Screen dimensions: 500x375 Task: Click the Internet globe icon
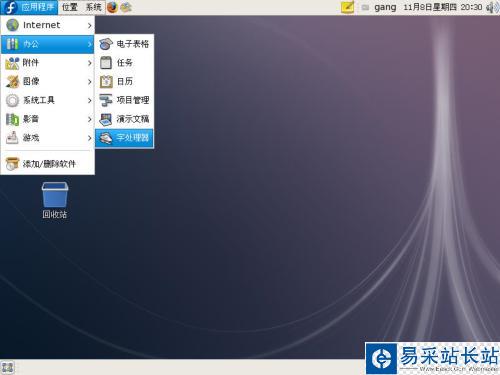tap(12, 25)
